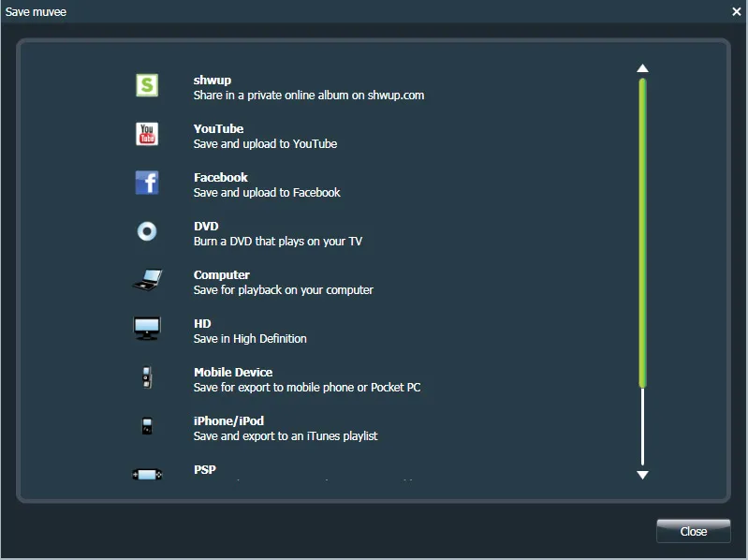748x560 pixels.
Task: Choose "Save in High Definition" option
Action: point(250,339)
